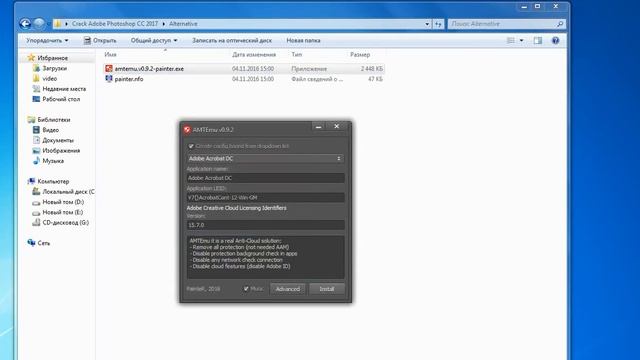Click the Новый том (D:) drive icon
The width and height of the screenshot is (640, 360).
click(x=36, y=202)
